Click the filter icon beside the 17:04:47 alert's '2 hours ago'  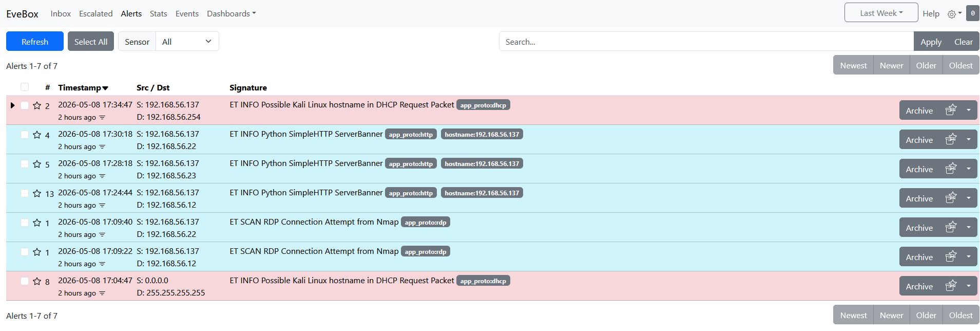(x=102, y=293)
